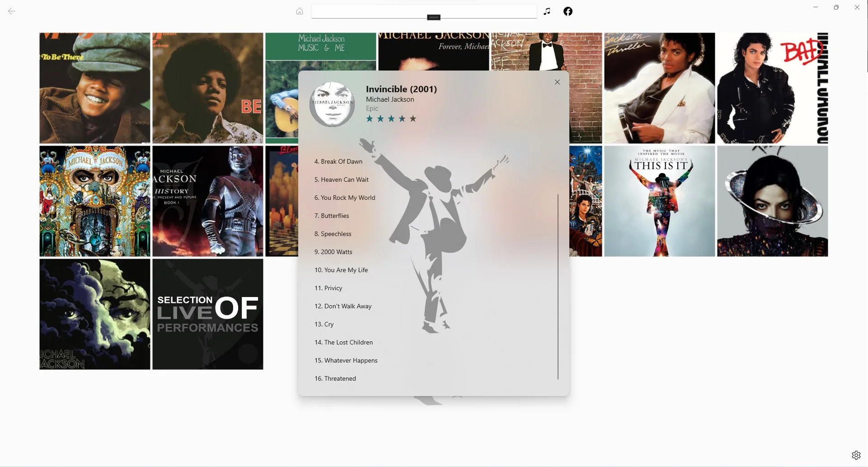Select track 12. Don't Walk Away
868x467 pixels.
343,306
